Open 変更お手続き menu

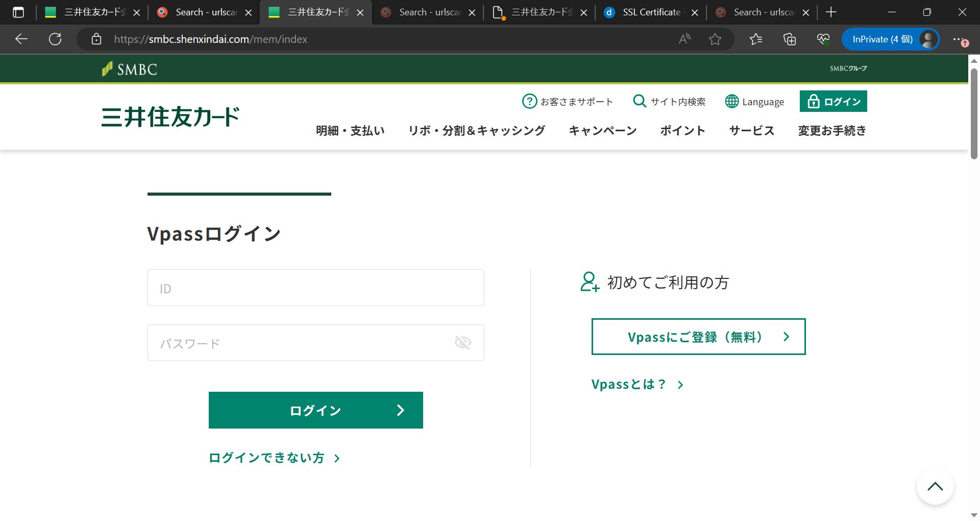[832, 131]
